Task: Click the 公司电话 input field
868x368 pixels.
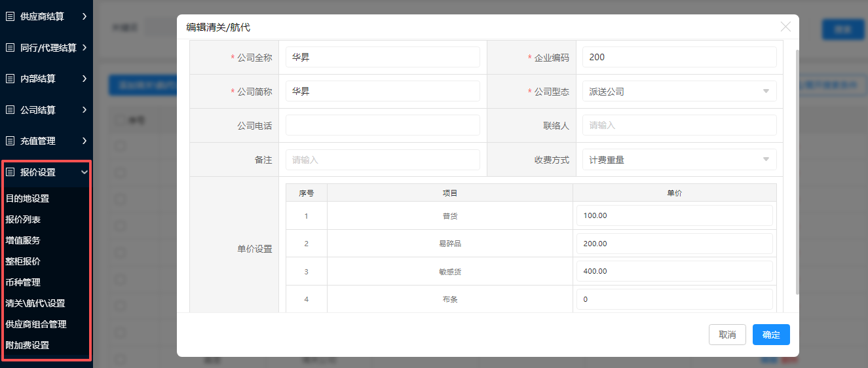Action: 383,125
